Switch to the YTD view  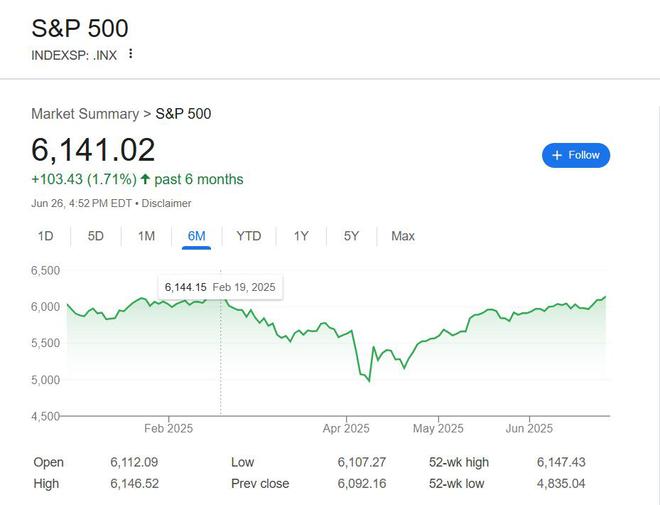(x=249, y=236)
